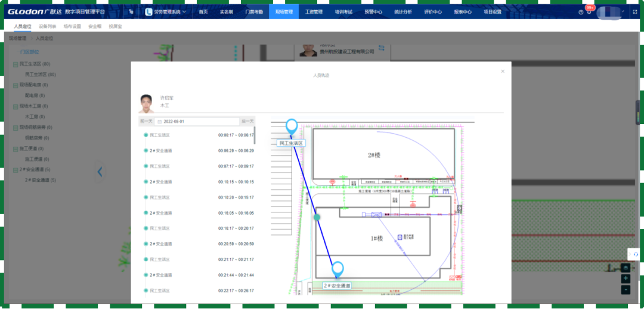Screen dimensions: 644x309
Task: Collapse the 民工生活区 (80) tree node
Action: coord(16,64)
